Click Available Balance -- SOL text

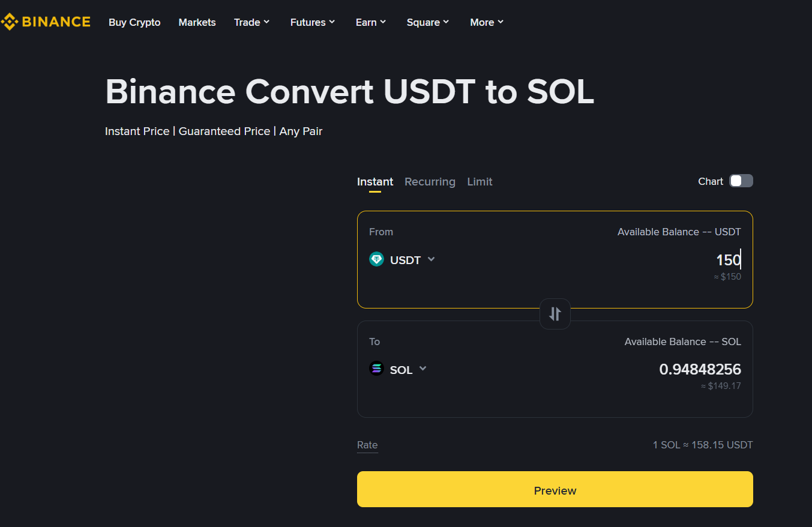tap(683, 342)
